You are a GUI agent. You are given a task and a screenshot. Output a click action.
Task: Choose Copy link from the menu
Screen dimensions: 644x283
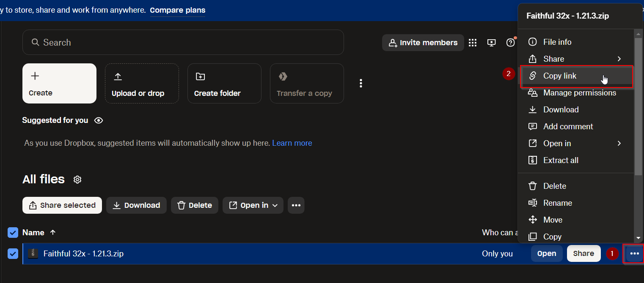[576, 76]
